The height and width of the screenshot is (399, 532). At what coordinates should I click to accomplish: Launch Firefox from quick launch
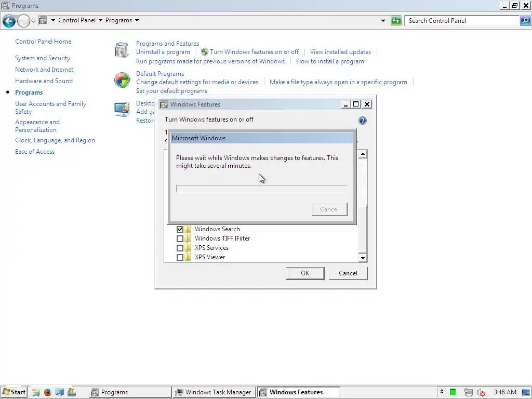click(x=47, y=393)
